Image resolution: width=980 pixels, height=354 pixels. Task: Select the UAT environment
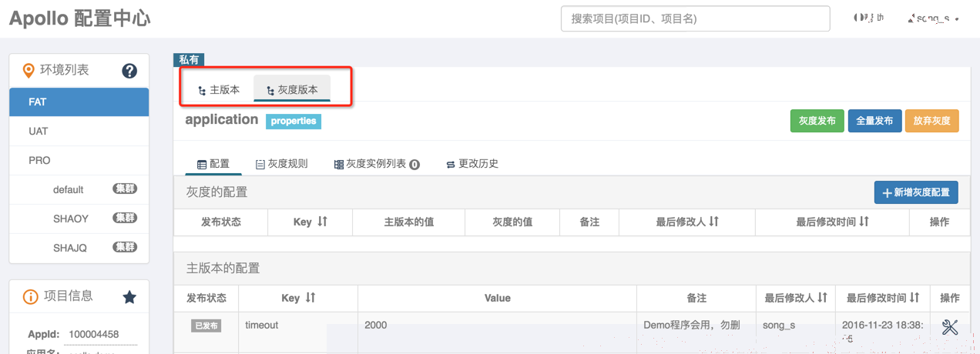(x=79, y=131)
